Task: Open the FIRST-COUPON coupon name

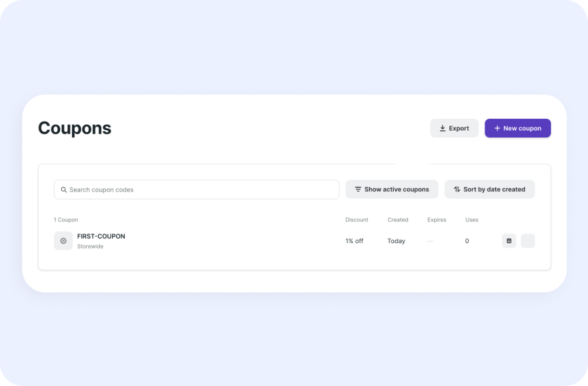Action: coord(101,236)
